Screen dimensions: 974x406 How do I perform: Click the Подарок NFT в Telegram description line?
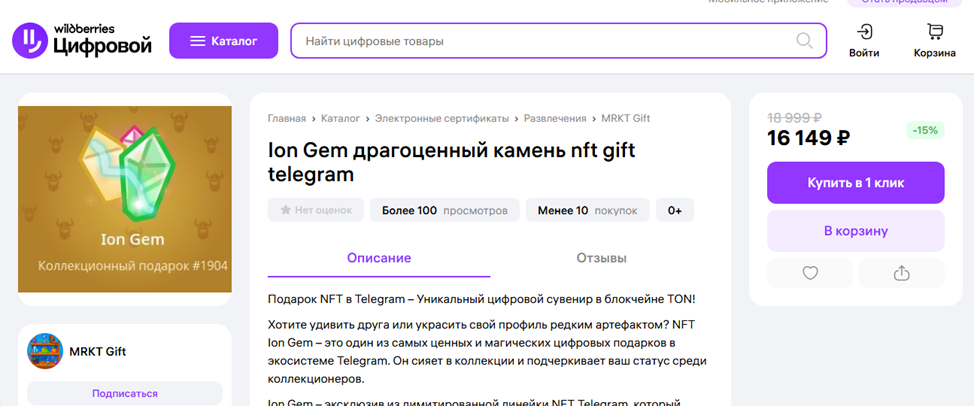tap(481, 299)
